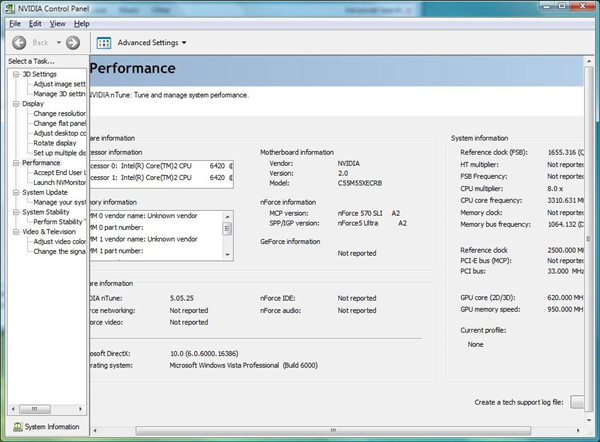Viewport: 600px width, 442px height.
Task: Open the File menu
Action: point(15,23)
